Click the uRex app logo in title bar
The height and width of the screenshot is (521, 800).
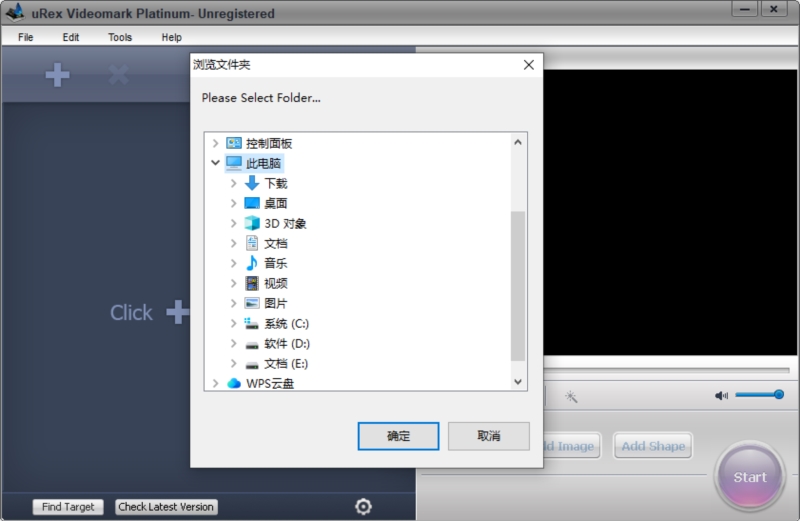pos(15,12)
